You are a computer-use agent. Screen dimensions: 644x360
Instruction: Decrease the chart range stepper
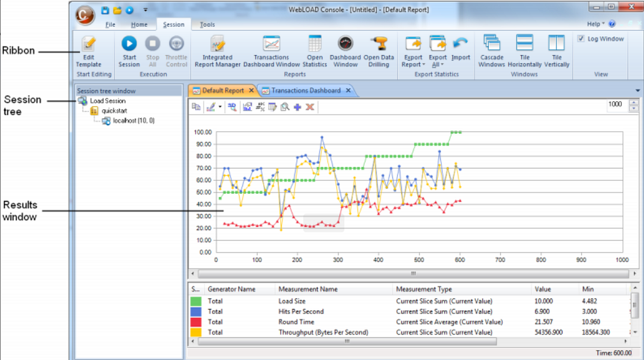[x=634, y=109]
